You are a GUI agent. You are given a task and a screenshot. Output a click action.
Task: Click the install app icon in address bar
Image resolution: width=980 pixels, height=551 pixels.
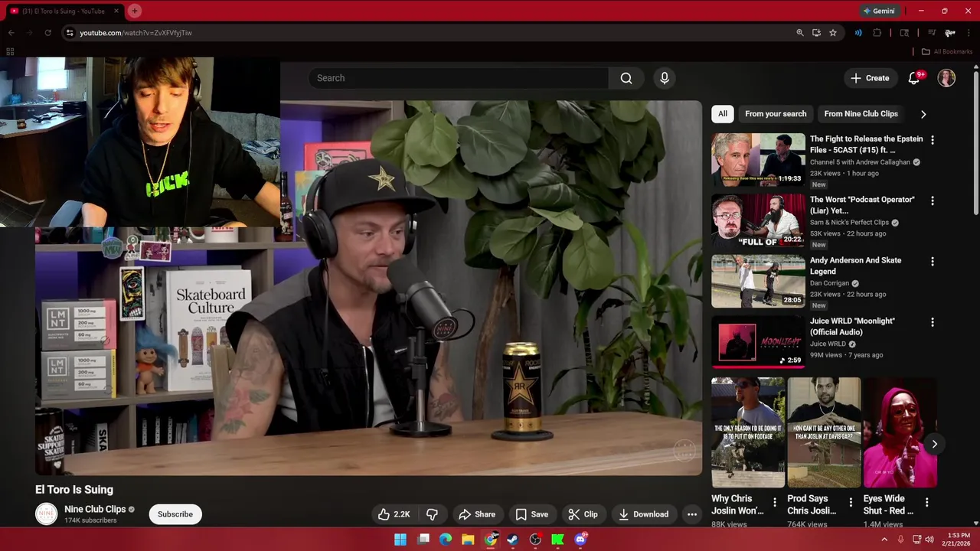(x=816, y=33)
